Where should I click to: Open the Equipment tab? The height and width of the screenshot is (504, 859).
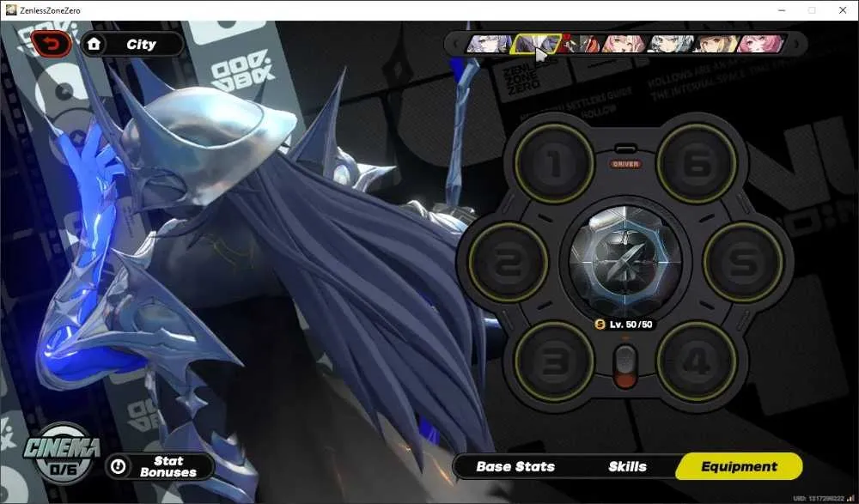pos(739,467)
